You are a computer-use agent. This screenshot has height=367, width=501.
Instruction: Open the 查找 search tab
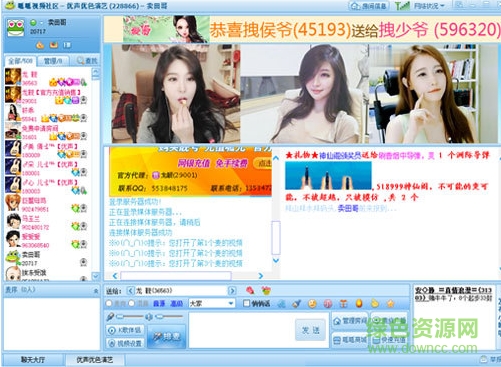87,61
